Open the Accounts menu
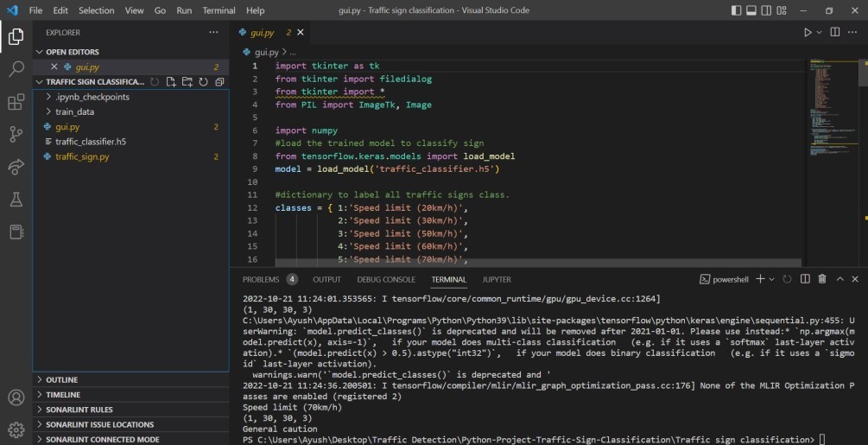 16,397
